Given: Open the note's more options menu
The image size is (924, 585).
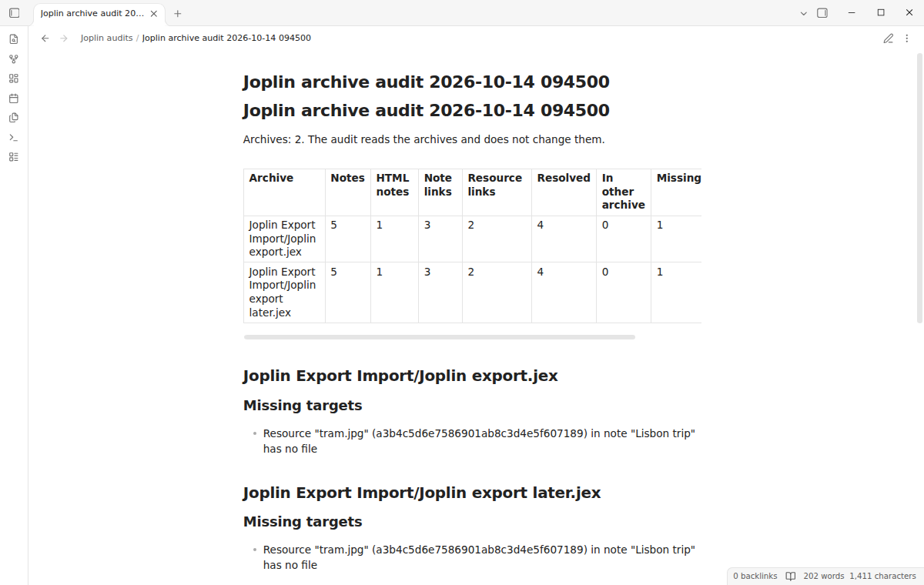Looking at the screenshot, I should 908,38.
